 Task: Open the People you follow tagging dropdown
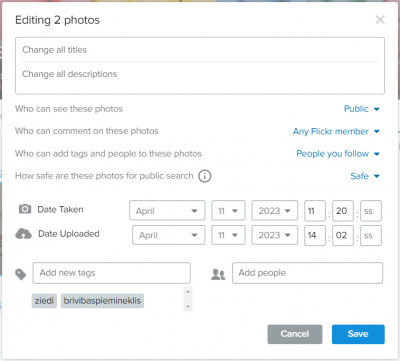(x=338, y=154)
